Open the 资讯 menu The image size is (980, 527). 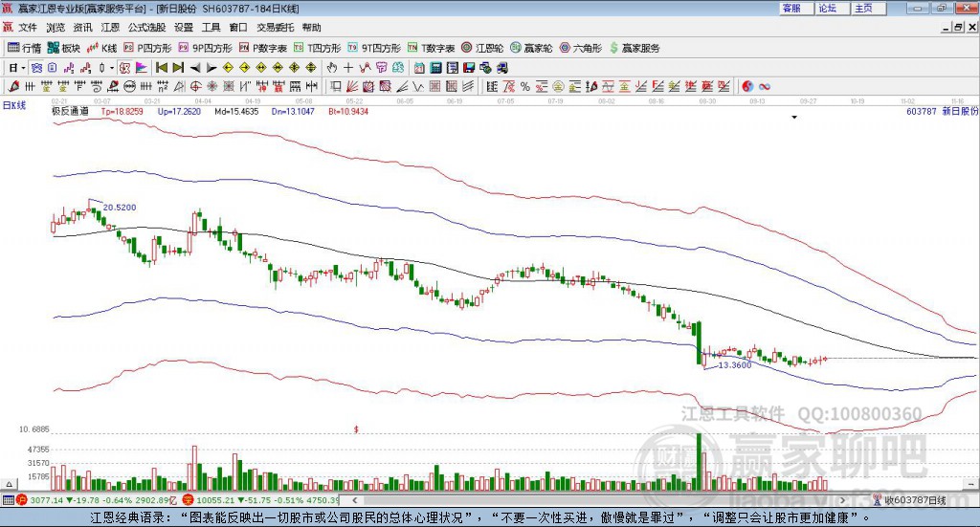click(x=82, y=28)
